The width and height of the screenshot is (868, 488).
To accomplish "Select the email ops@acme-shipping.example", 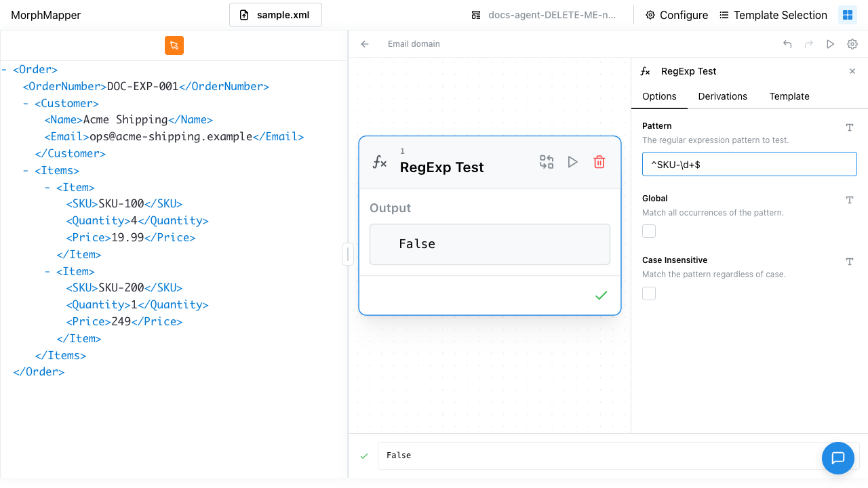I will pyautogui.click(x=171, y=137).
